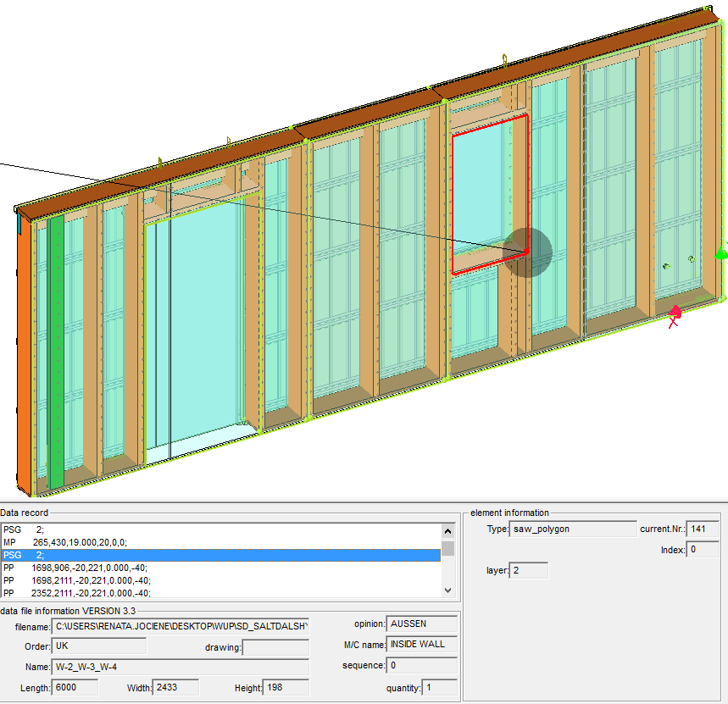Click the opinion field showing AUSSEN
The image size is (728, 704).
pos(421,624)
